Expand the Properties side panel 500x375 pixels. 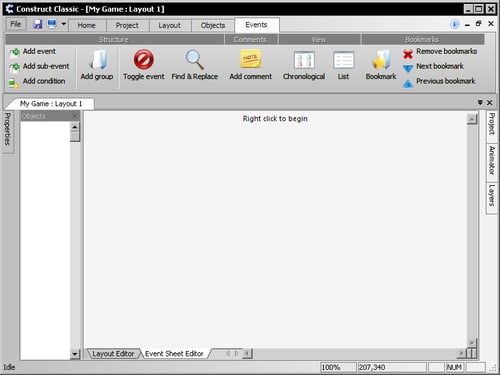click(x=8, y=129)
